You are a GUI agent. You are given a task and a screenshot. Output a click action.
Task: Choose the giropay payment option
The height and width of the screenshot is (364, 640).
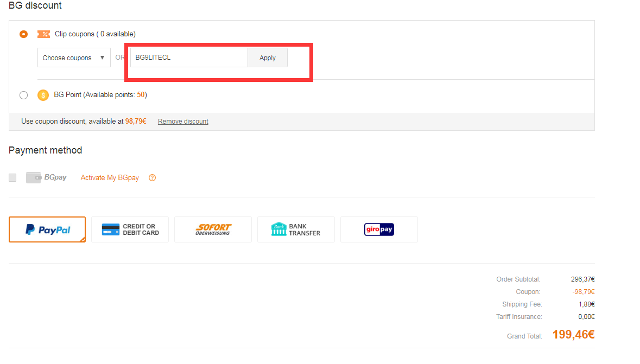pyautogui.click(x=379, y=229)
